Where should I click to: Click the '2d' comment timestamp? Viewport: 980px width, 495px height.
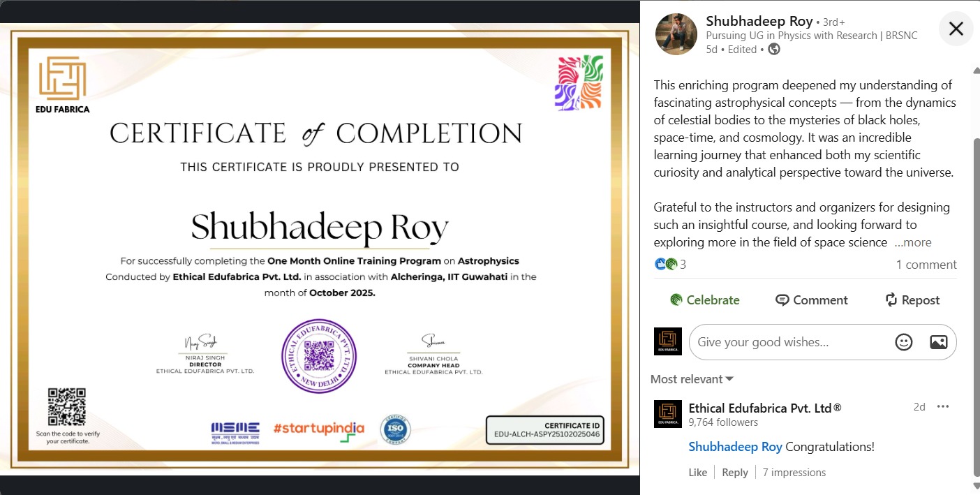[919, 407]
